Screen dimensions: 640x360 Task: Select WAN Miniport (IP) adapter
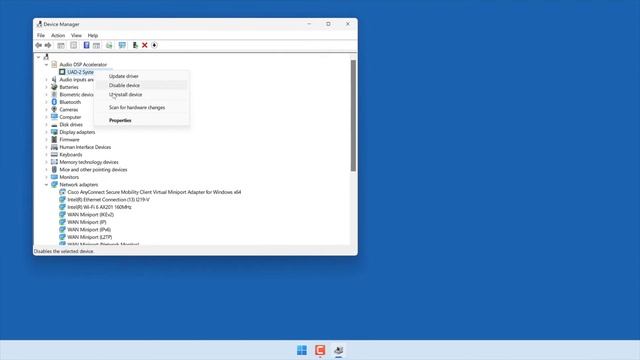click(x=87, y=222)
